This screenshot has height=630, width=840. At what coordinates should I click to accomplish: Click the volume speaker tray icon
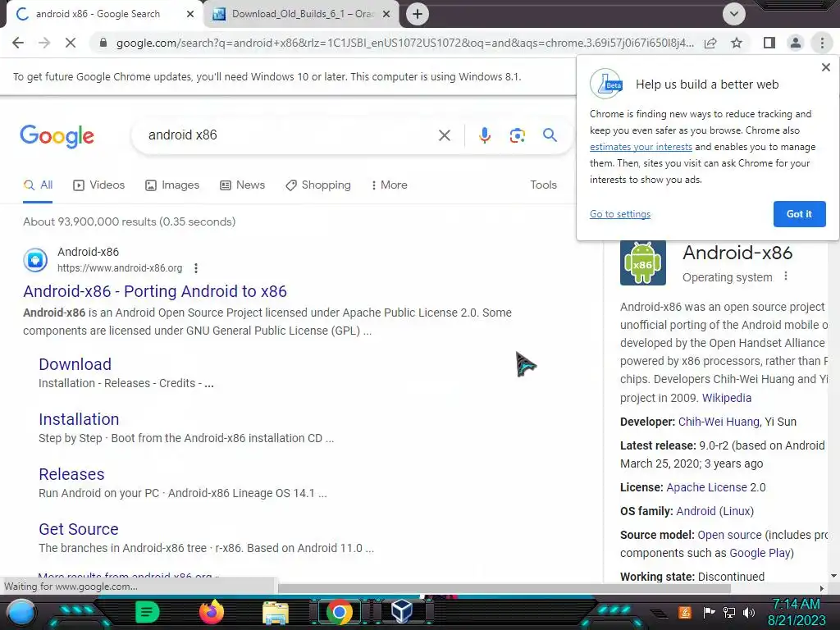pos(749,612)
